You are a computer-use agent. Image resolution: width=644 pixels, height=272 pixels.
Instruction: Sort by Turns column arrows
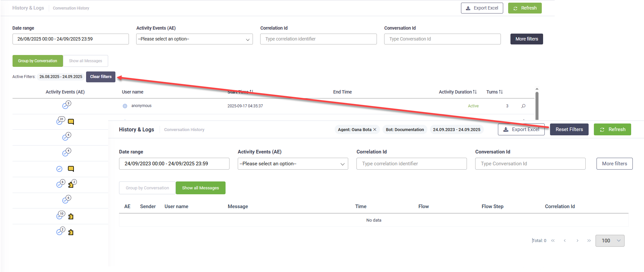coord(501,92)
